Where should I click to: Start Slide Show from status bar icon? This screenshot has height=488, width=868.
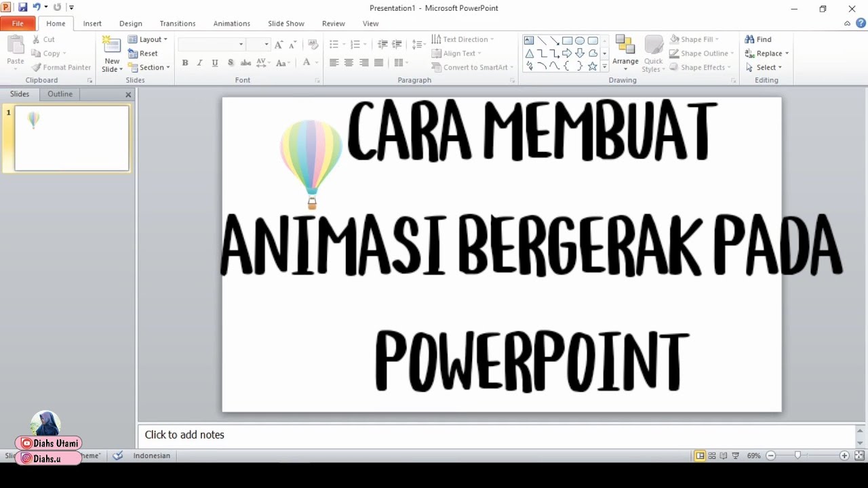click(735, 455)
